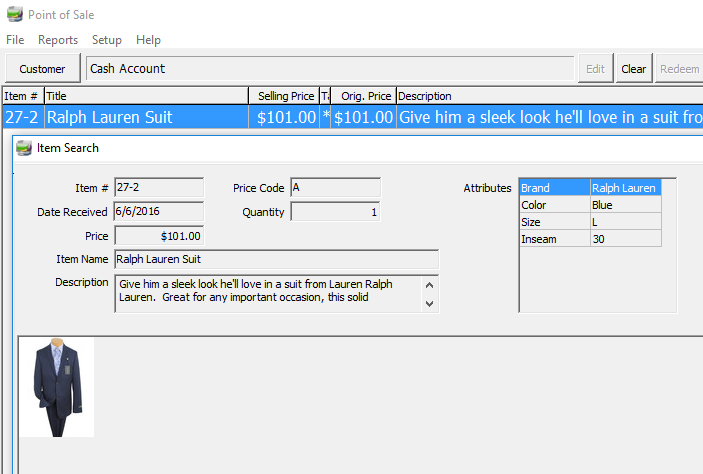Viewport: 703px width, 474px height.
Task: Click the tax column asterisk cell
Action: (325, 117)
